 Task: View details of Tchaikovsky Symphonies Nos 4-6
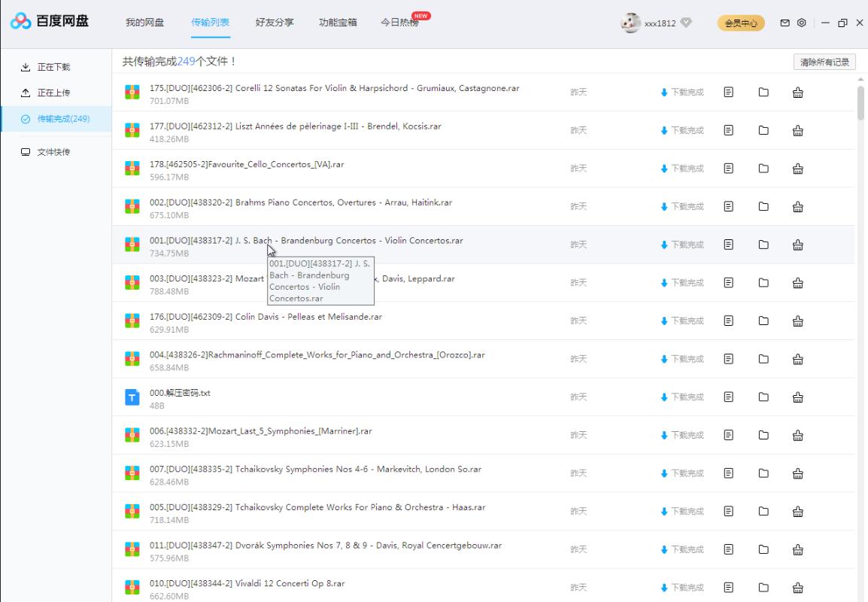(728, 473)
